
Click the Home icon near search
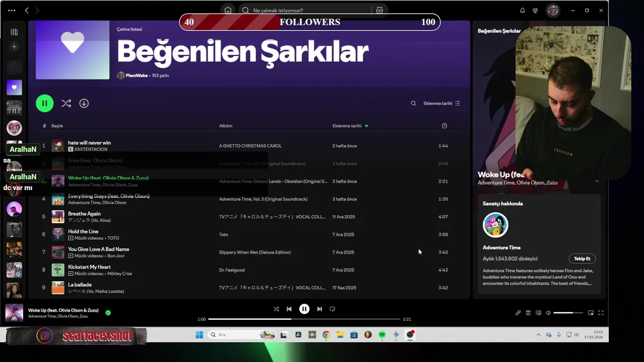coord(228,11)
